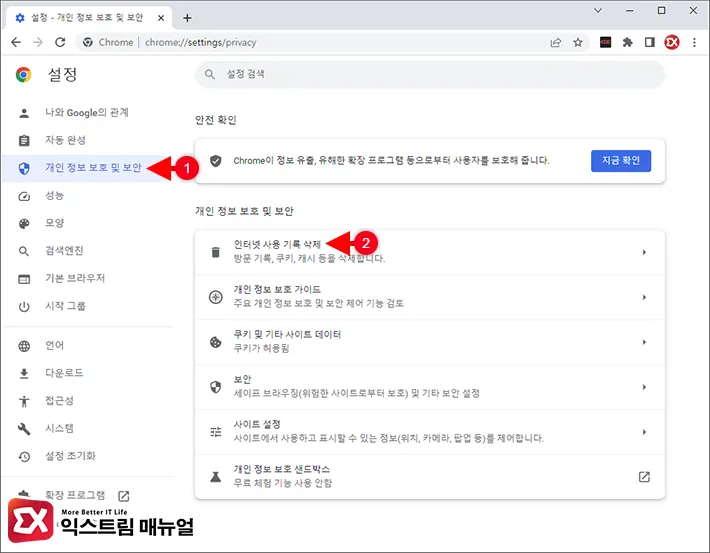Image resolution: width=710 pixels, height=553 pixels.
Task: Open 보안 security settings row
Action: [430, 387]
